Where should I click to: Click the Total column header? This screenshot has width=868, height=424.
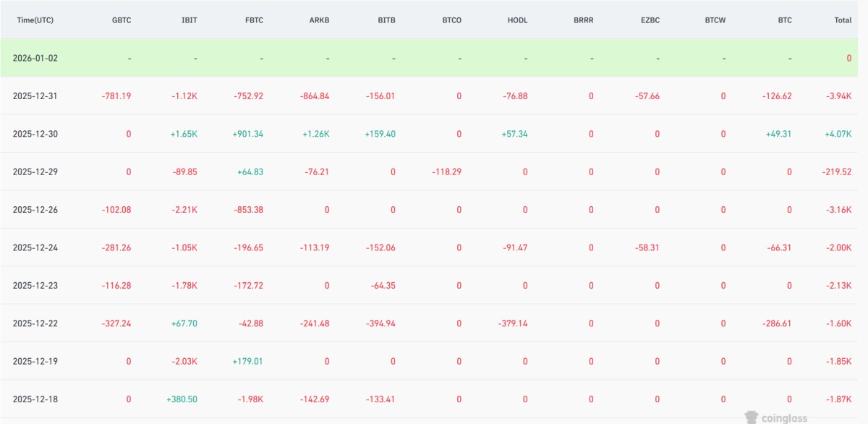[x=843, y=20]
